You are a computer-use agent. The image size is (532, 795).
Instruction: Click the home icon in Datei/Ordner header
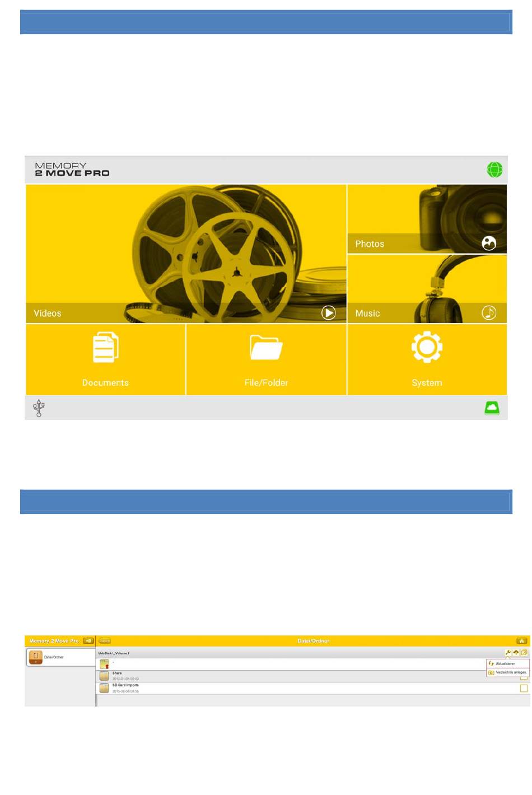[x=521, y=640]
